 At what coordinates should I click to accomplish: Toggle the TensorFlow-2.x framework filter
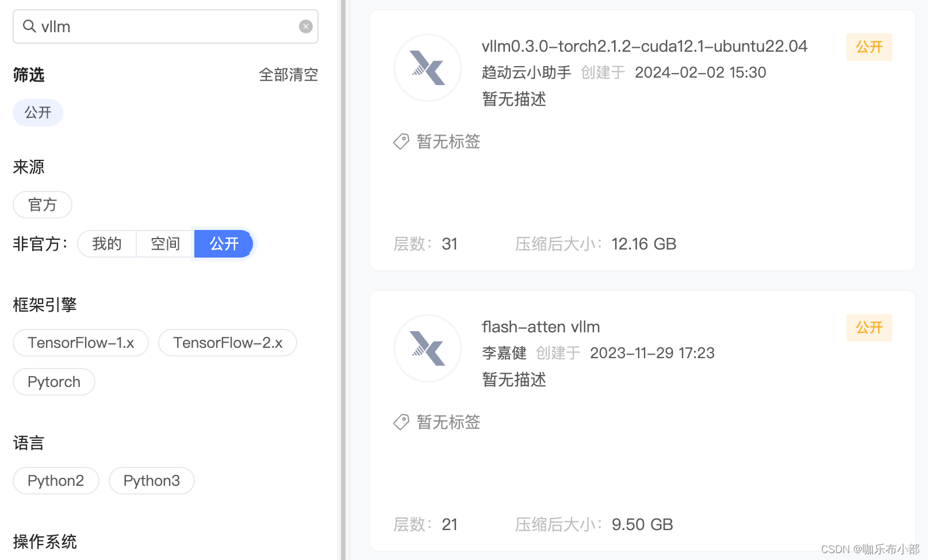[228, 343]
